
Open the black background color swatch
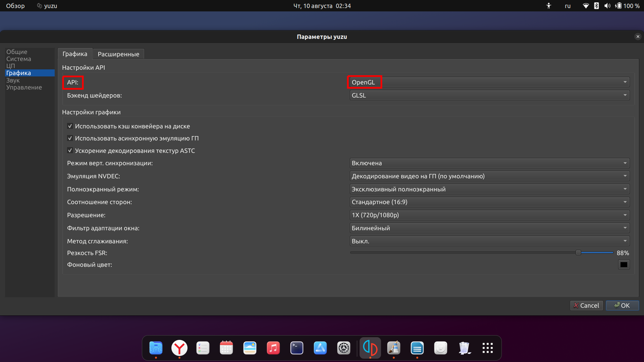click(624, 264)
